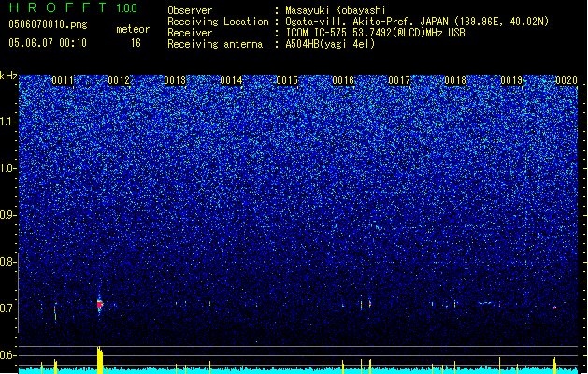Click the Receiving Location field label
Screen dimensions: 588x374
(218, 22)
